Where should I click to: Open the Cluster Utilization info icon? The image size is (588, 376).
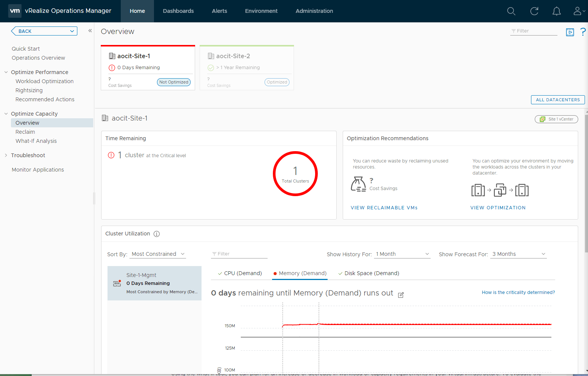(157, 234)
